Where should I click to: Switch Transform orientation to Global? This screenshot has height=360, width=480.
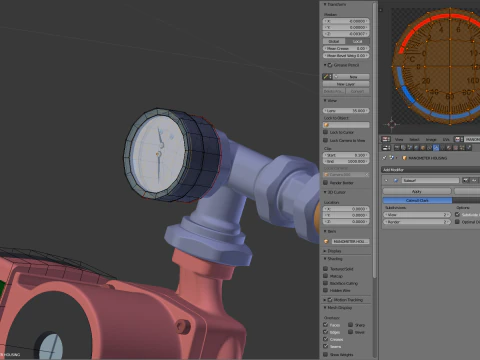coord(334,41)
